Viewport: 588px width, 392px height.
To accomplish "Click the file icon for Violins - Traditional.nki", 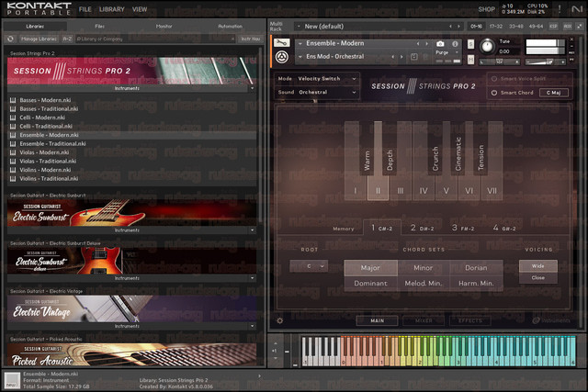I will [13, 179].
